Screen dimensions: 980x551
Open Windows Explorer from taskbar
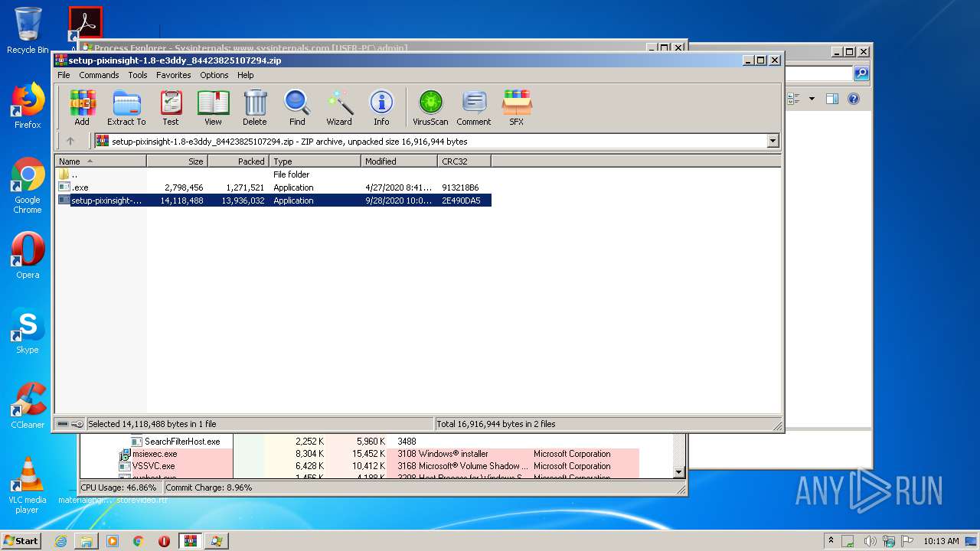[87, 541]
